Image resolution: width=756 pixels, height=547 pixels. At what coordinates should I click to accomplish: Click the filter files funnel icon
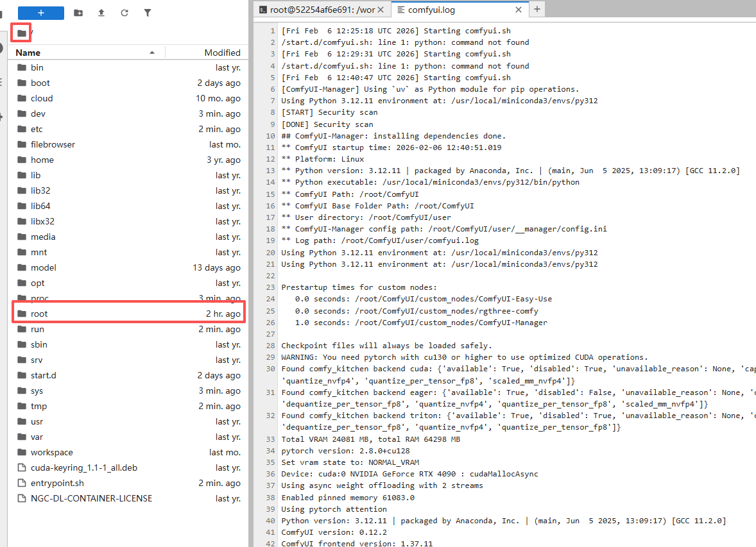148,13
